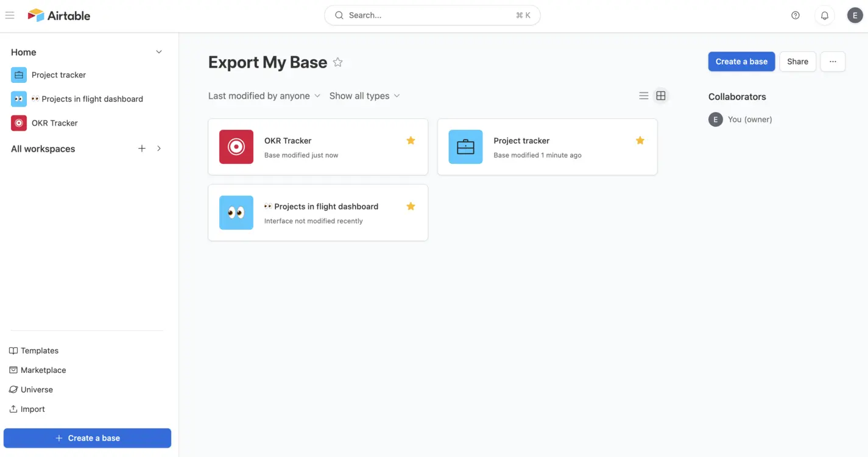This screenshot has height=457, width=868.
Task: Star the Export My Base workspace
Action: tap(337, 62)
